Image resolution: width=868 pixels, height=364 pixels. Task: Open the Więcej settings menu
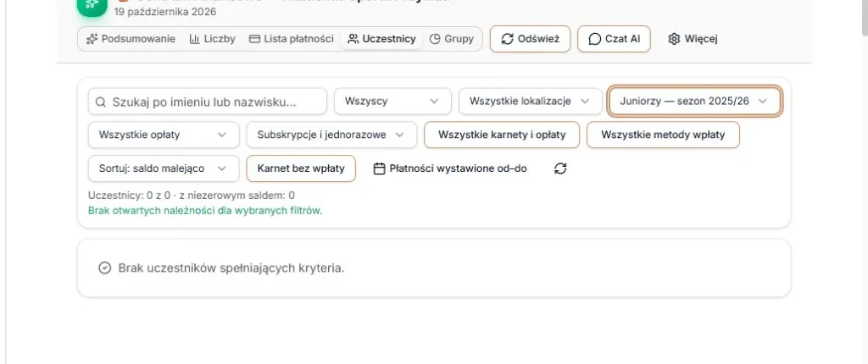coord(693,39)
